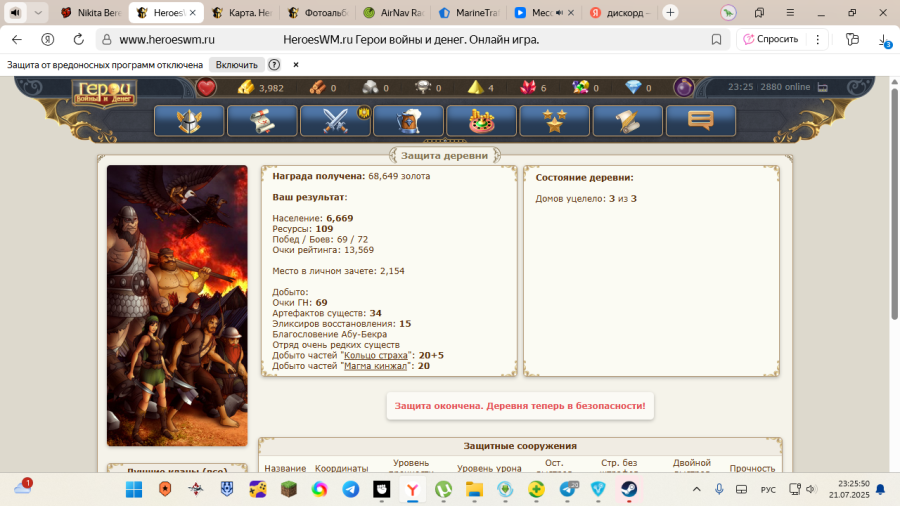Viewport: 900px width, 506px height.
Task: Click the yellow sulfur pile resource
Action: click(x=475, y=88)
